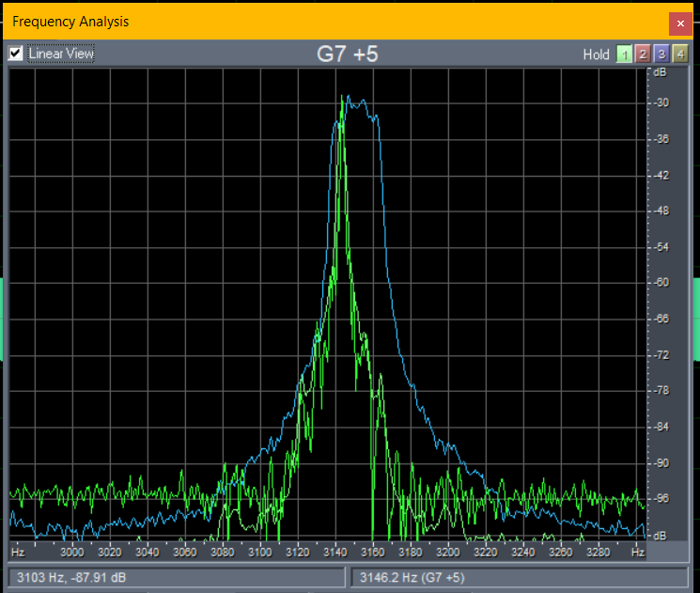Close the Frequency Analysis window
700x593 pixels.
pos(681,23)
